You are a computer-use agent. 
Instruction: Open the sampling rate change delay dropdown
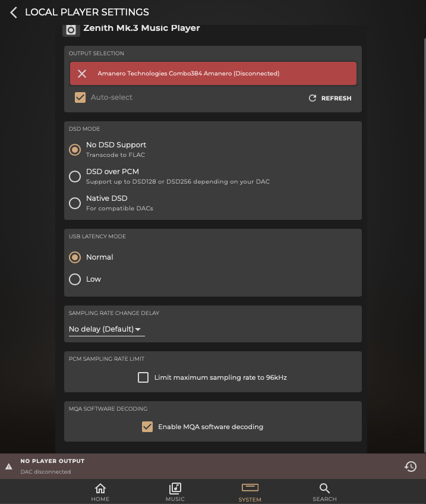point(106,329)
